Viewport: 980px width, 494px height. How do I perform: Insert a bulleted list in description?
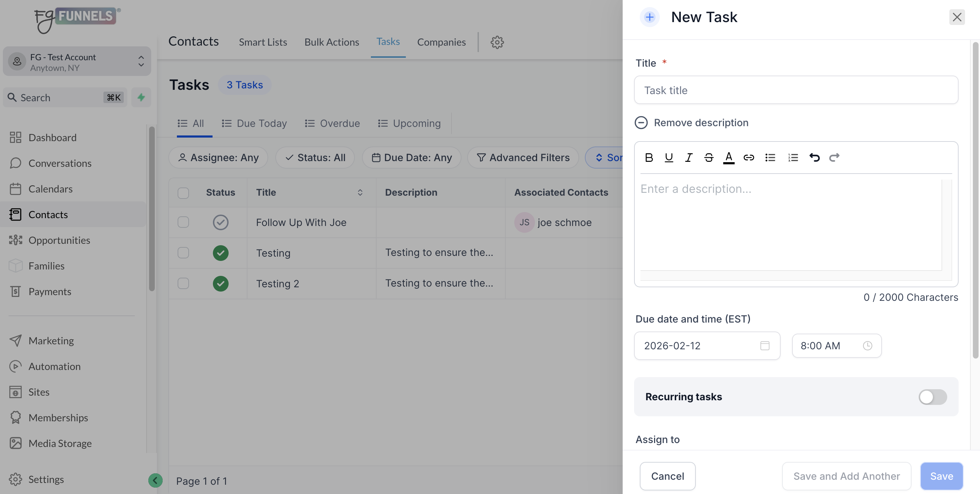pos(770,158)
